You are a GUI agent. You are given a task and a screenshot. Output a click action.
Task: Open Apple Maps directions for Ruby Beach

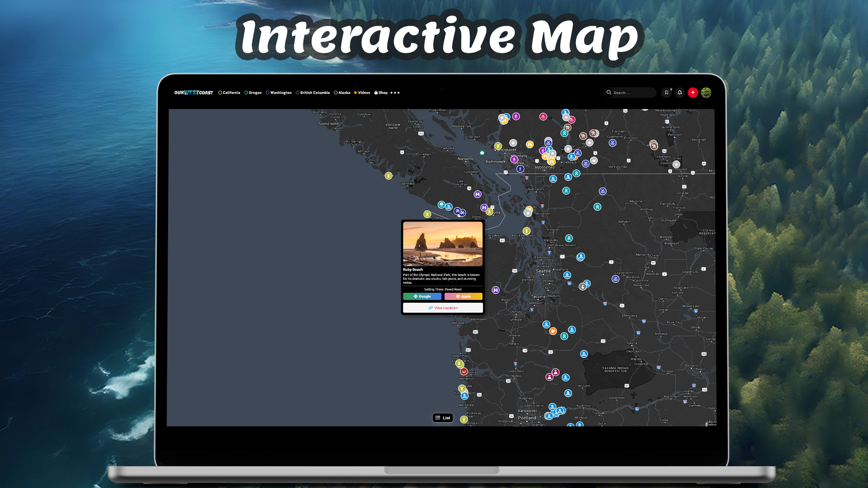click(x=463, y=296)
